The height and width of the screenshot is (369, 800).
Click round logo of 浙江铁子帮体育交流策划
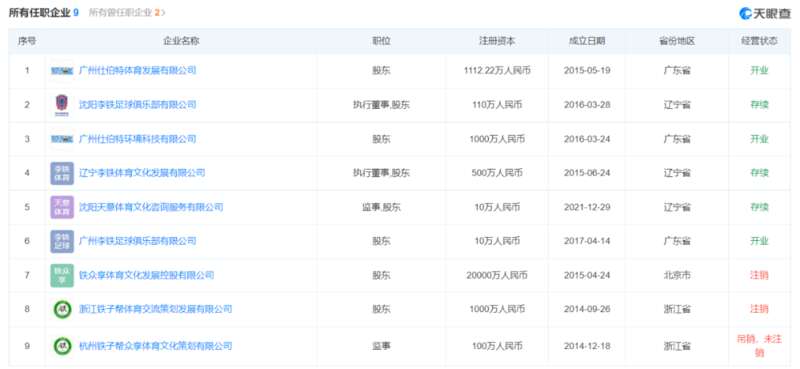click(62, 309)
